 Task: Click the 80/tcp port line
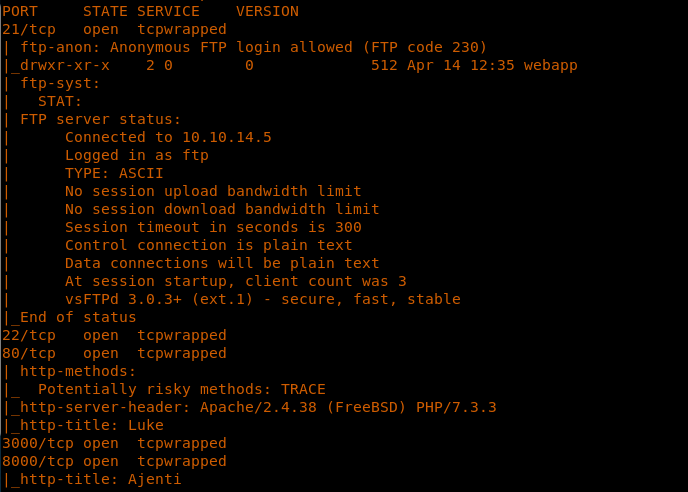click(114, 353)
